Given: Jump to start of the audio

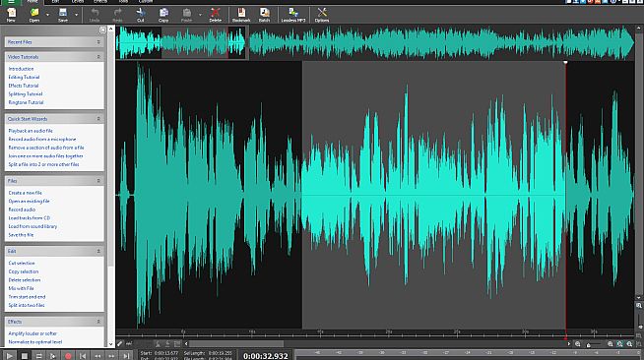Looking at the screenshot, I should point(83,355).
